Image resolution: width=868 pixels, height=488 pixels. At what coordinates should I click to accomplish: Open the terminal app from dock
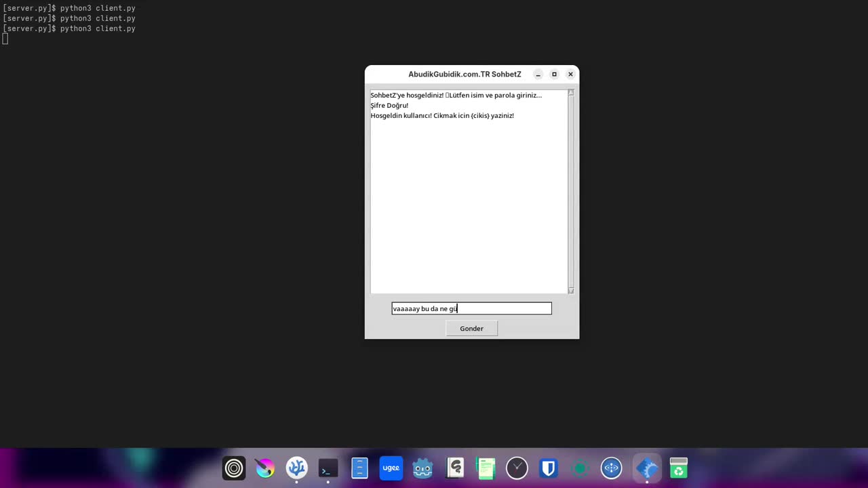point(328,468)
